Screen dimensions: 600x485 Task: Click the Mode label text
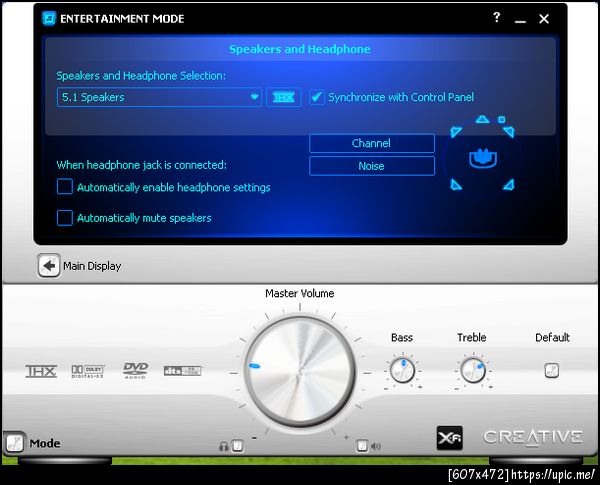coord(45,443)
